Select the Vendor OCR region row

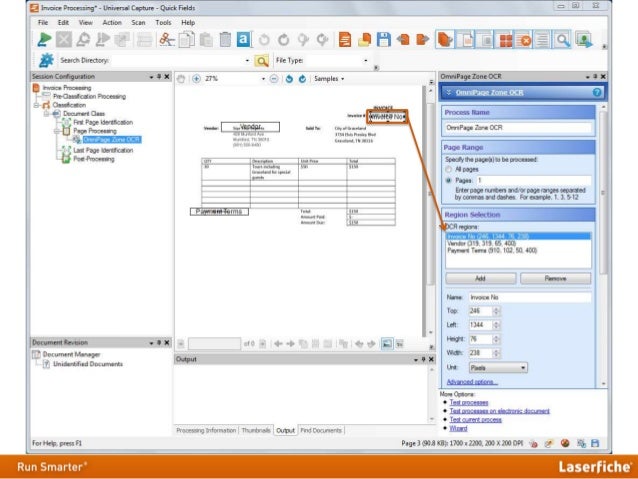[518, 243]
